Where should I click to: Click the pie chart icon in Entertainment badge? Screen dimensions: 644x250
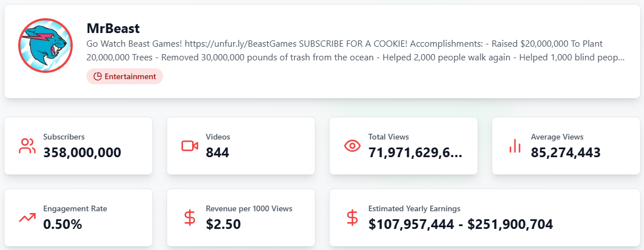pyautogui.click(x=97, y=76)
